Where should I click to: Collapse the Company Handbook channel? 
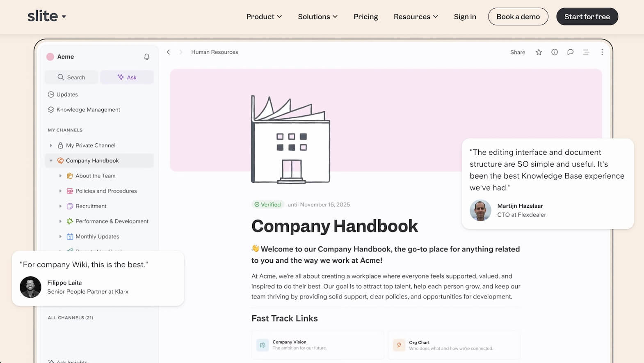tap(51, 161)
